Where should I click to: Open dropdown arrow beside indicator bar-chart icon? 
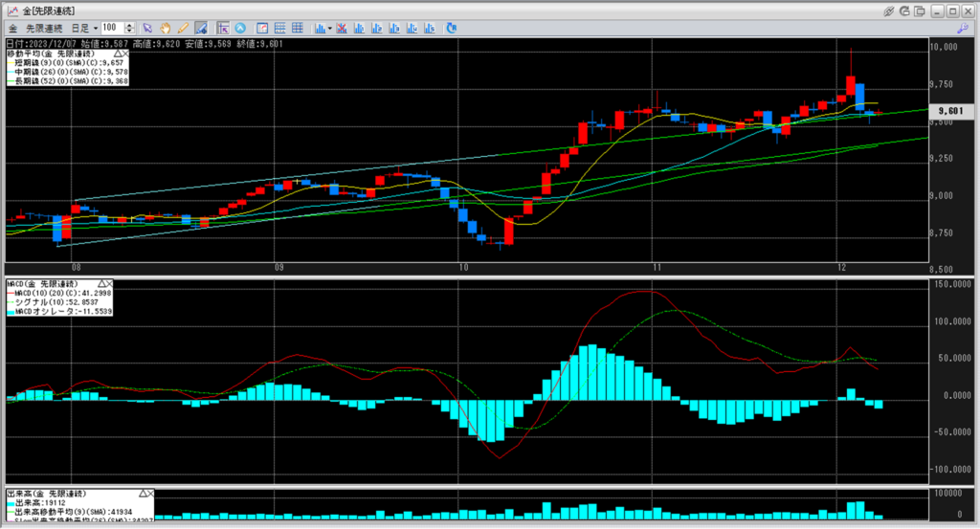[329, 28]
